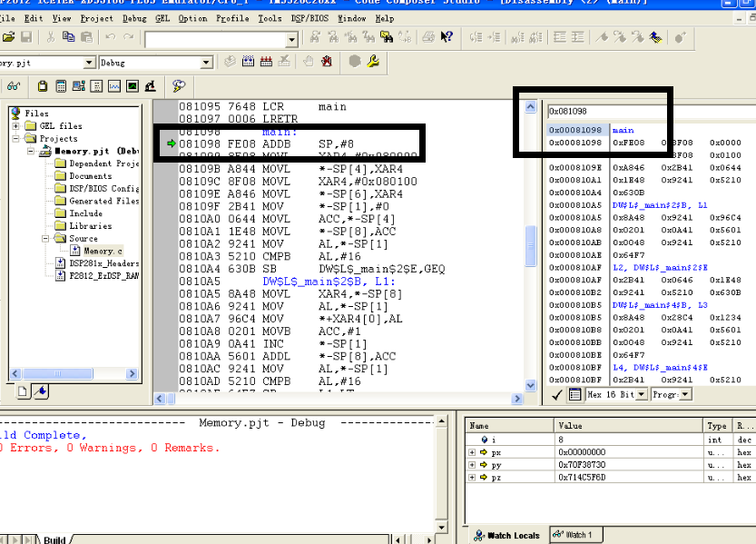Screen dimensions: 756x544
Task: Open the Profile menu
Action: click(232, 18)
